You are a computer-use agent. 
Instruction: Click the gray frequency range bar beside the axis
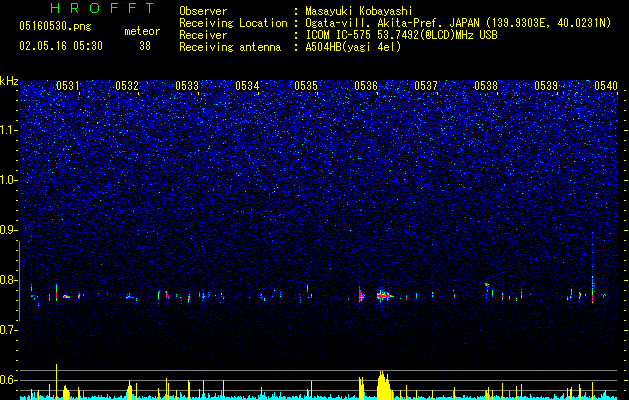click(19, 281)
